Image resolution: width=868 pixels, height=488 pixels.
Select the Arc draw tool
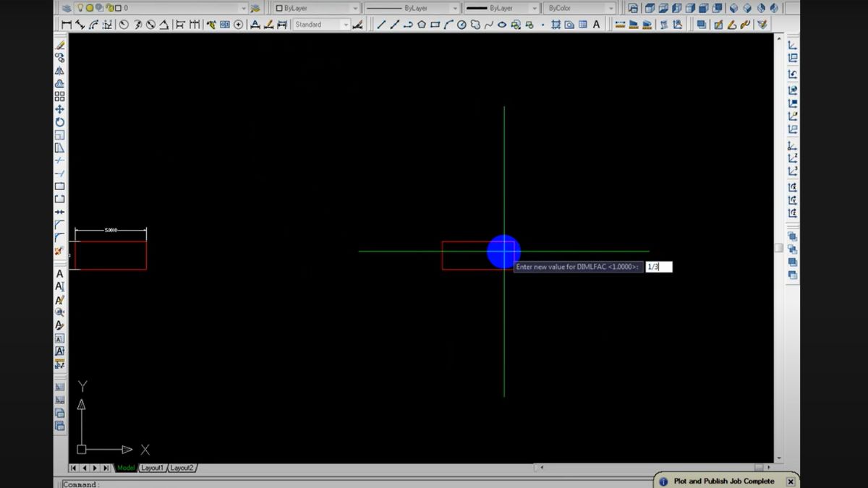coord(448,25)
